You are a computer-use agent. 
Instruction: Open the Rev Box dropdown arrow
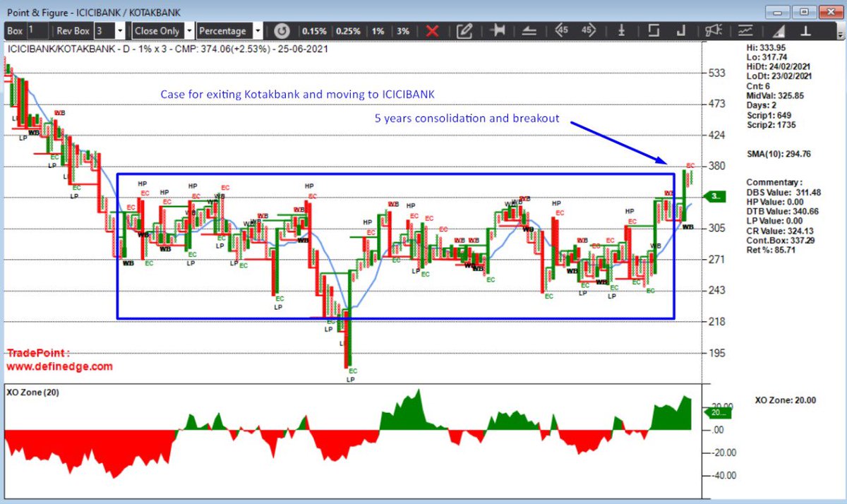coord(120,31)
